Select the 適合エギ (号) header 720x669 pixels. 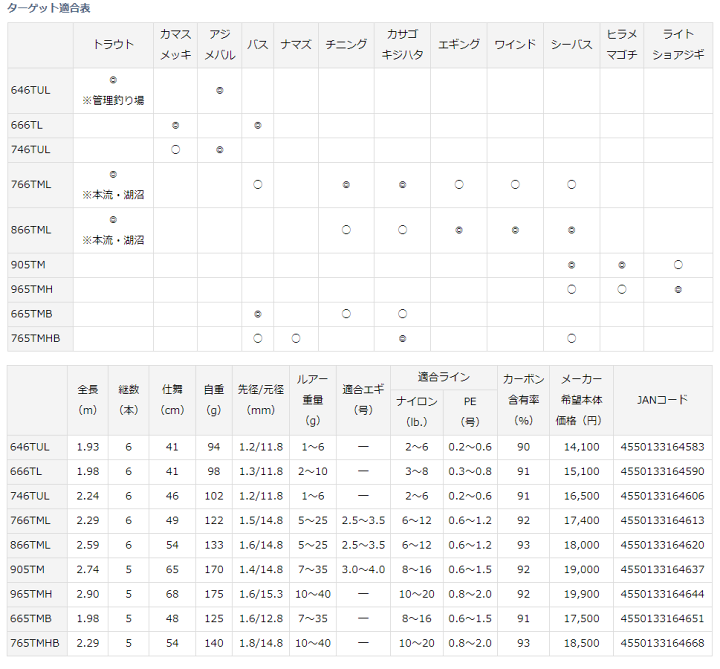point(363,400)
